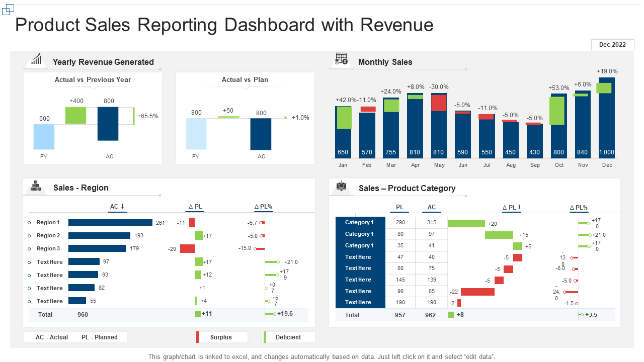Click the presenter icon beside Sales – Product Category
This screenshot has width=644, height=362.
click(341, 186)
